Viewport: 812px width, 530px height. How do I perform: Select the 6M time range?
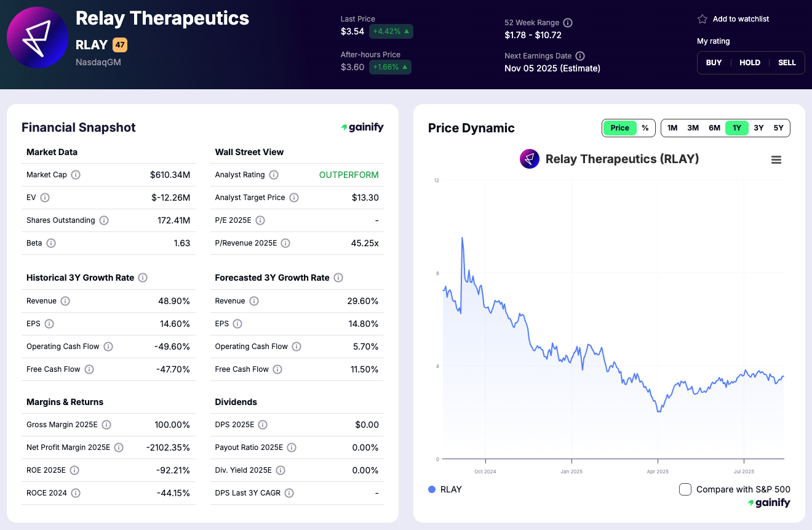tap(714, 128)
